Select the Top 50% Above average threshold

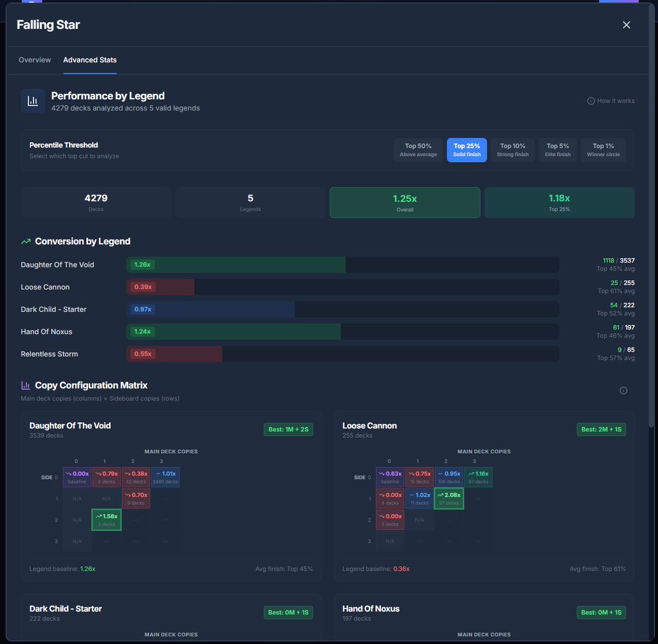coord(418,150)
